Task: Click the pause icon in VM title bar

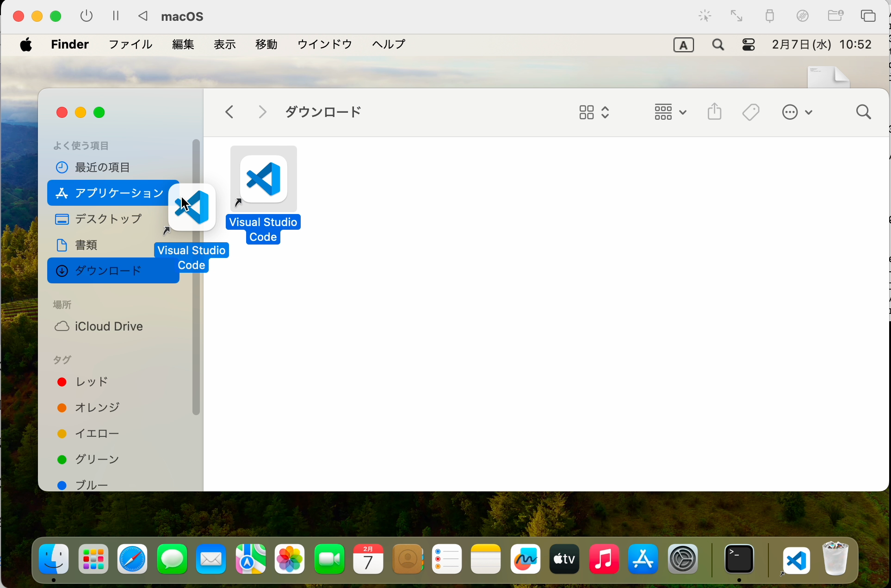Action: pos(116,16)
